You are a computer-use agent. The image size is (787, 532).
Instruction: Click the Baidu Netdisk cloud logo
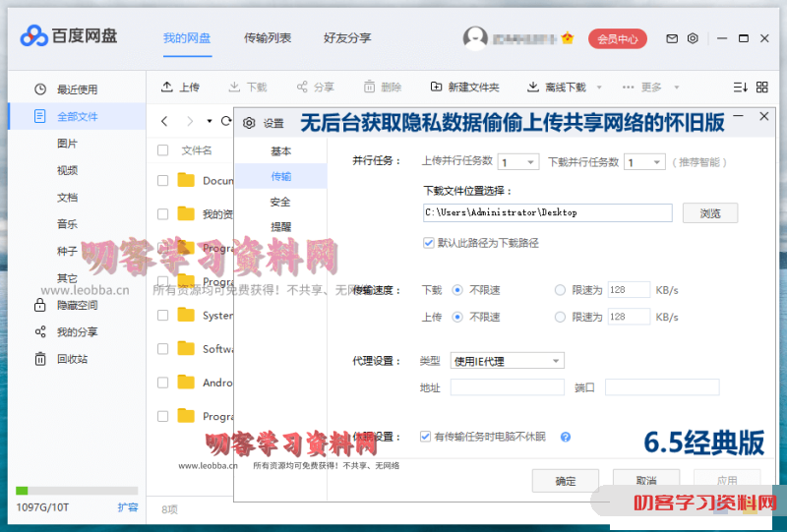pyautogui.click(x=33, y=36)
